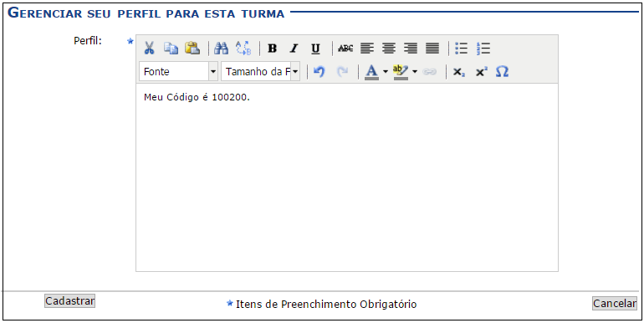Apply the background highlight color icon
Viewport: 644px width, 323px height.
[401, 71]
